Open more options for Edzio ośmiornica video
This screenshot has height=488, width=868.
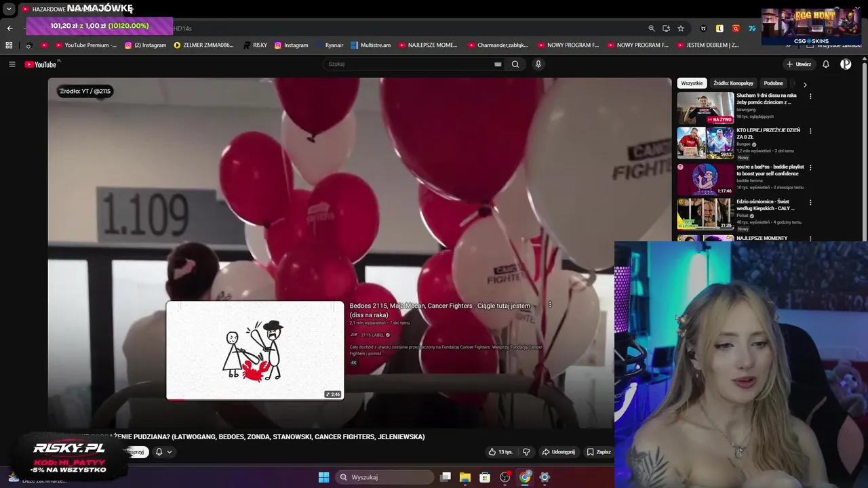pyautogui.click(x=810, y=202)
